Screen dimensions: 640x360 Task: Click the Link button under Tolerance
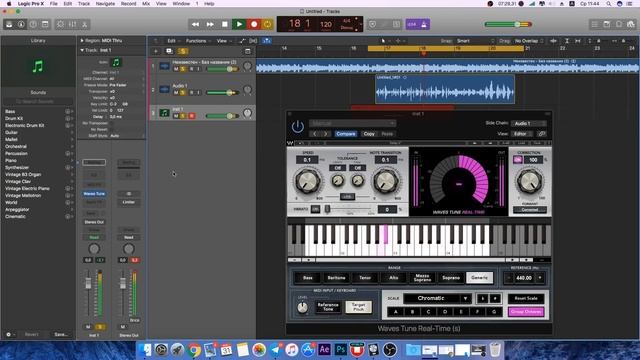pos(347,197)
